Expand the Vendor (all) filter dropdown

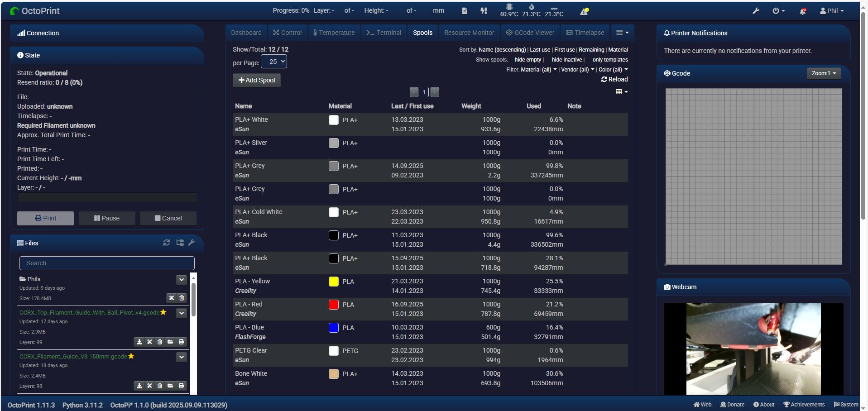[x=577, y=70]
